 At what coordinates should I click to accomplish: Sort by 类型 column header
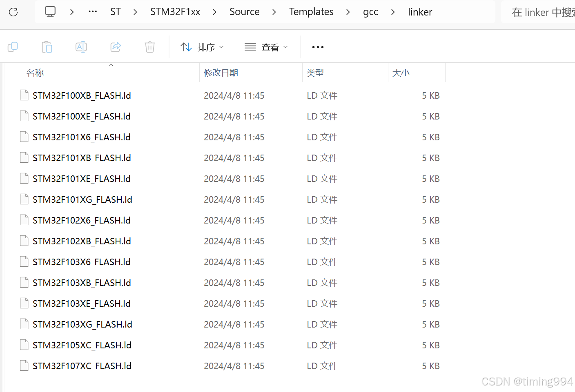315,73
